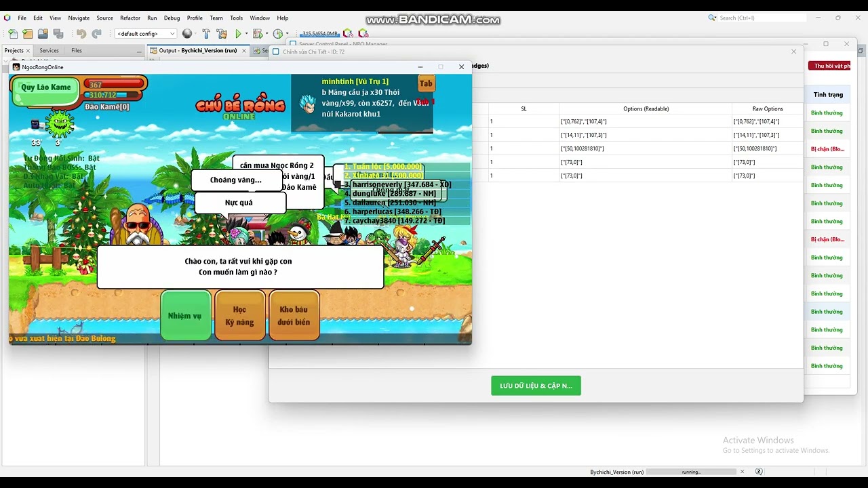Open the default config dropdown
Image resolution: width=868 pixels, height=488 pixels.
click(x=146, y=33)
